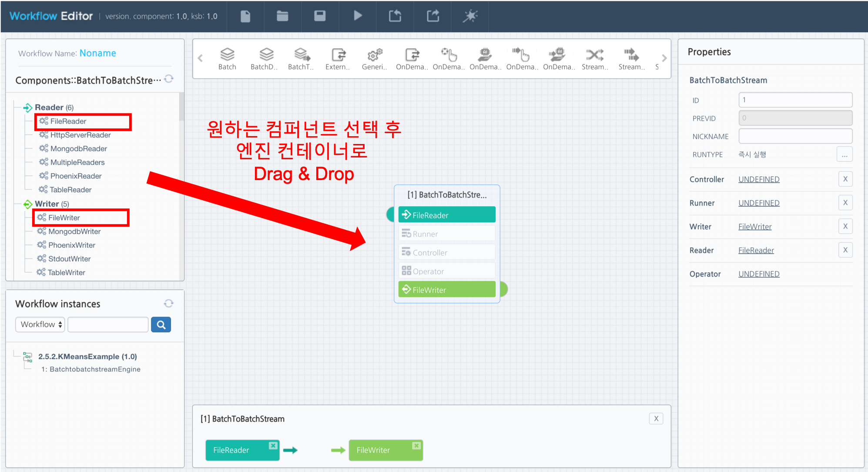Click the FileReader slot in engine node
The height and width of the screenshot is (472, 868).
tap(447, 215)
